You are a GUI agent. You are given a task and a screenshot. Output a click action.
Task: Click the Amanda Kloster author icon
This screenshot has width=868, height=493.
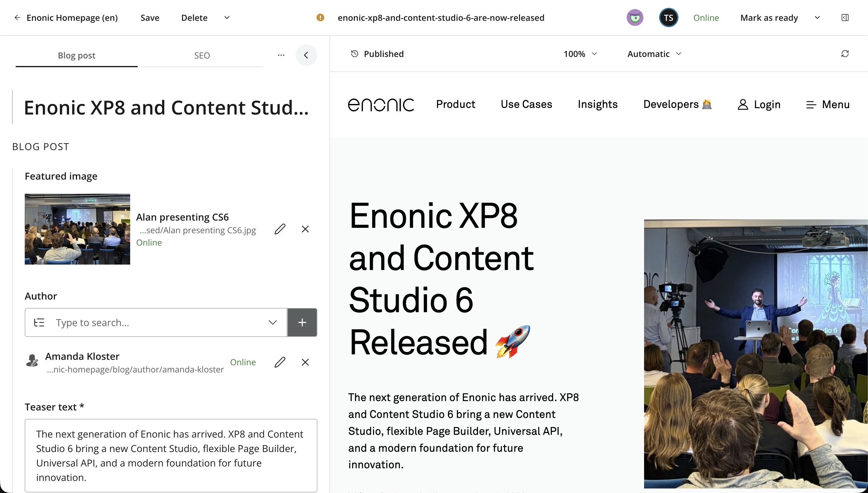32,361
